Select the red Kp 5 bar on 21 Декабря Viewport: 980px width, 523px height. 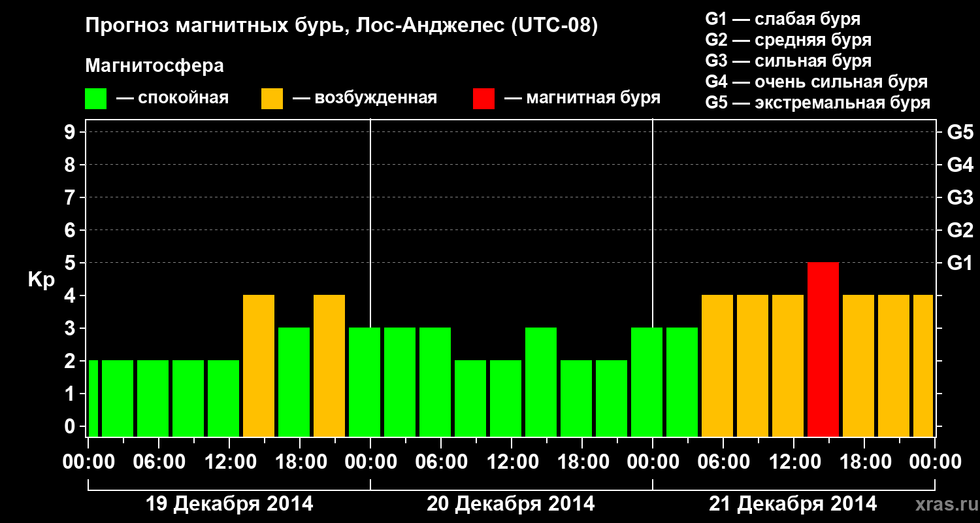pos(823,349)
